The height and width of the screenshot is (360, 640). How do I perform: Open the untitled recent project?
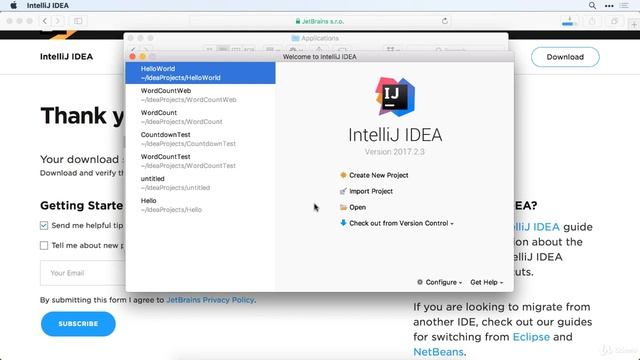pos(200,183)
